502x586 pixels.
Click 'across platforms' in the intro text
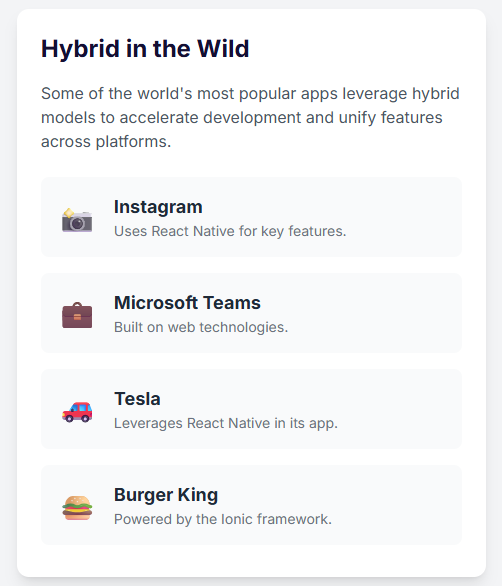[106, 142]
